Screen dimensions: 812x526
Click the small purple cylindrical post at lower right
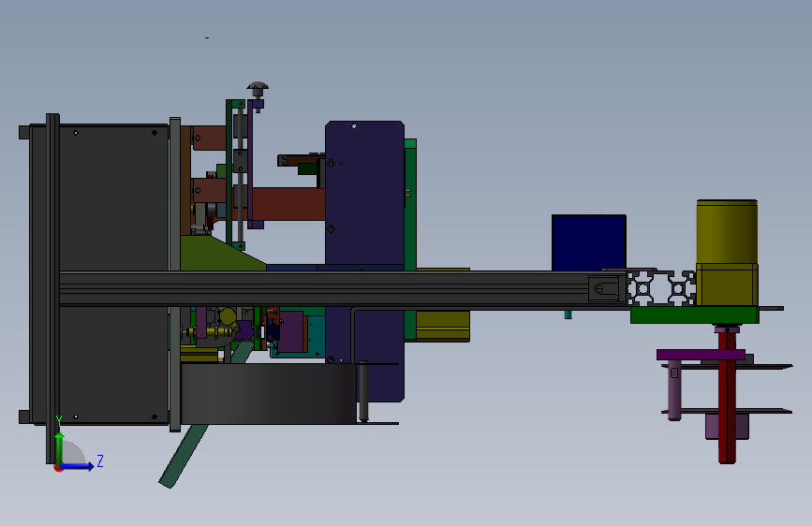pos(674,391)
